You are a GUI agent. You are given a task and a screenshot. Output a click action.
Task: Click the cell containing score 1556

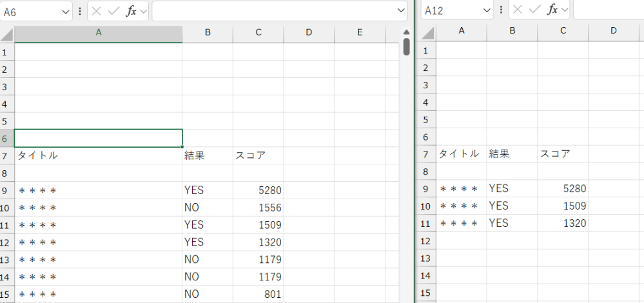point(258,208)
